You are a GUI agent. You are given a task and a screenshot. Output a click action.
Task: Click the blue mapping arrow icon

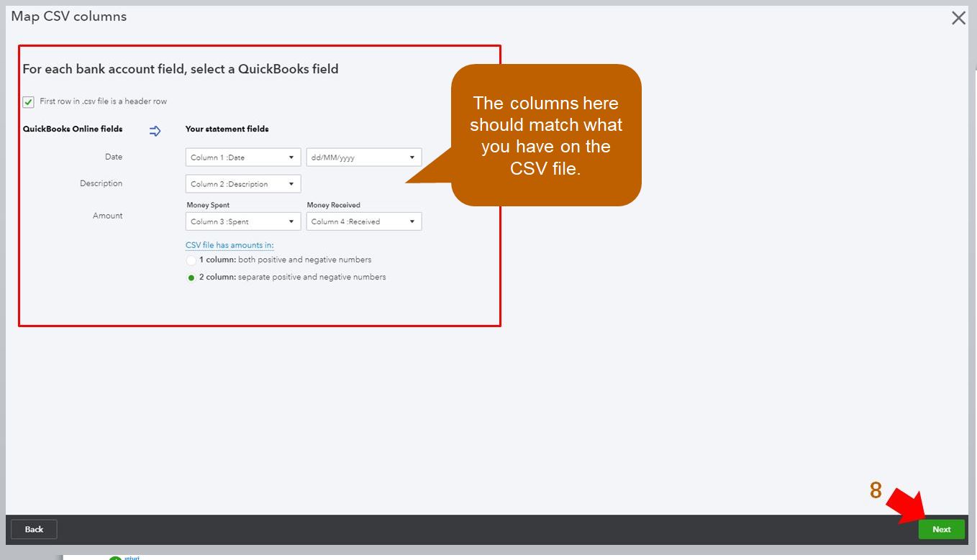[x=155, y=131]
